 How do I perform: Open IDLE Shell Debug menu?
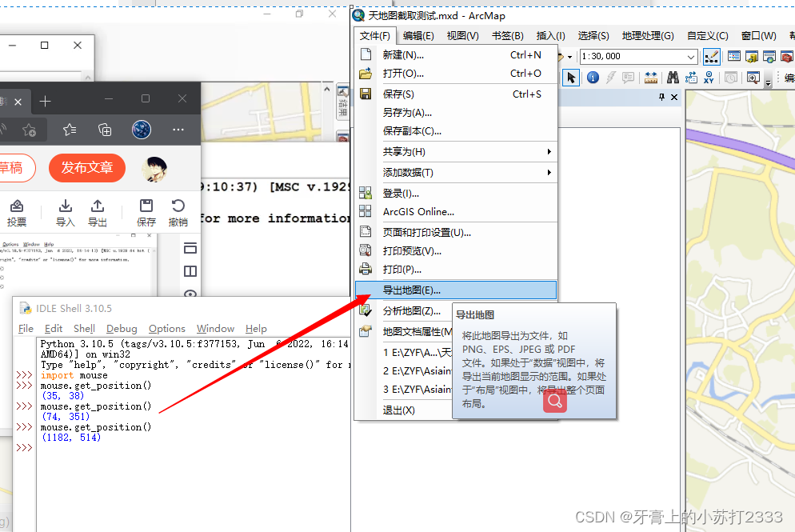pyautogui.click(x=122, y=329)
